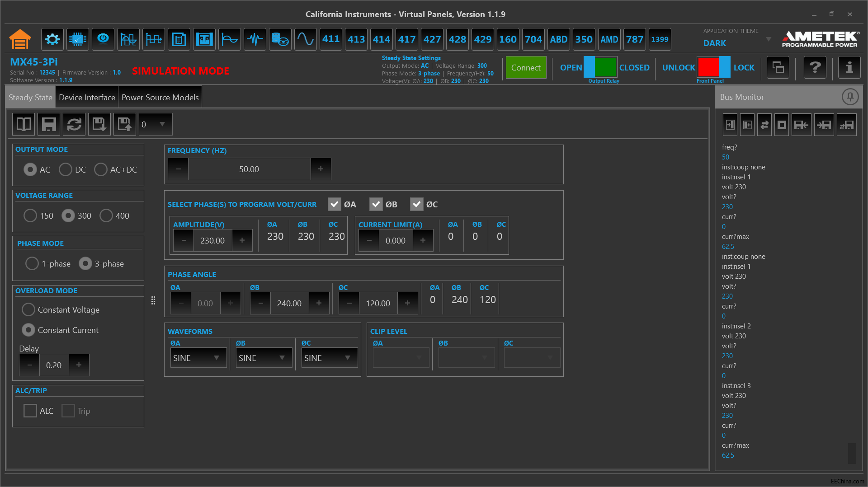Expand the ØA waveform SINE dropdown

[x=198, y=358]
